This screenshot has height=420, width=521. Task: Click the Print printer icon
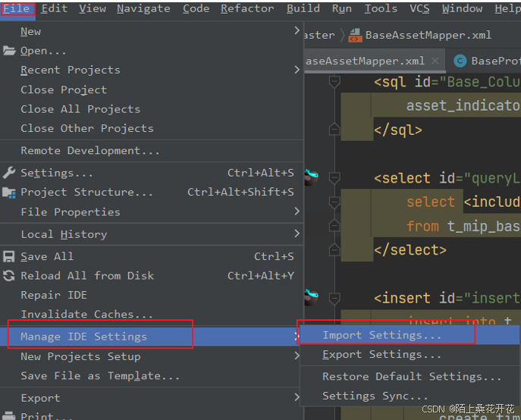pos(8,415)
